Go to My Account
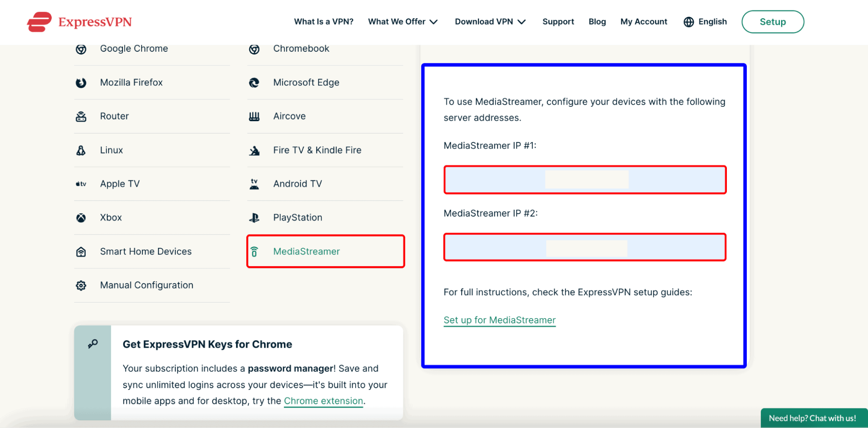868x428 pixels. (x=644, y=22)
